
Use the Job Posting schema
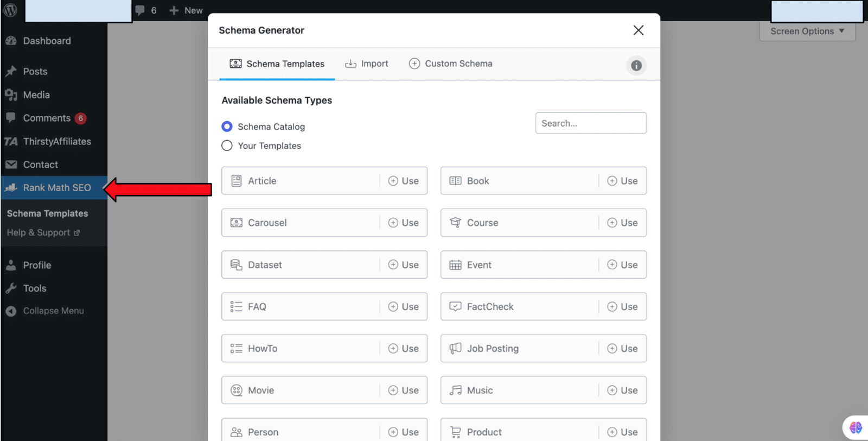tap(622, 349)
